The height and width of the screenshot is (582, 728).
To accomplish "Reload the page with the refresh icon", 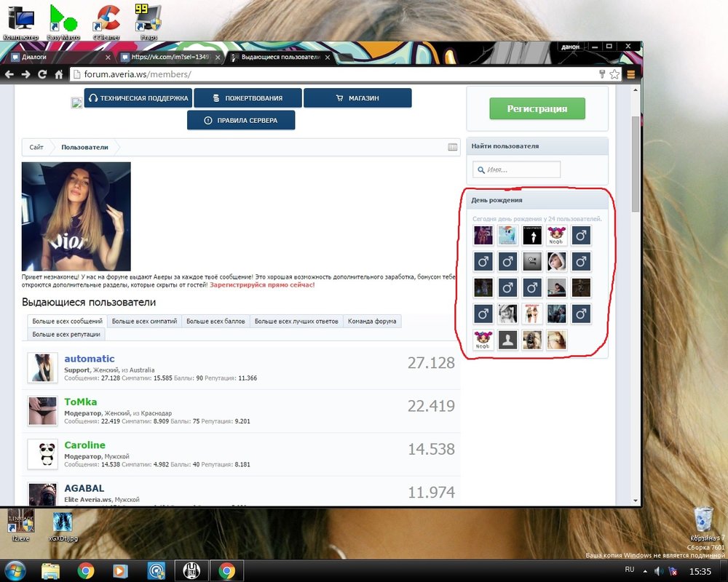I will [x=43, y=74].
